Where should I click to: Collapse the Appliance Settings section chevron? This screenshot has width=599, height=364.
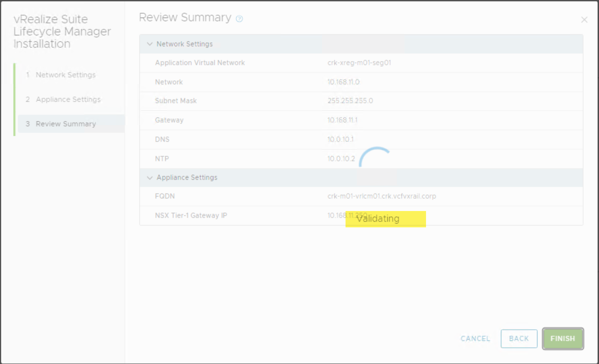point(150,177)
